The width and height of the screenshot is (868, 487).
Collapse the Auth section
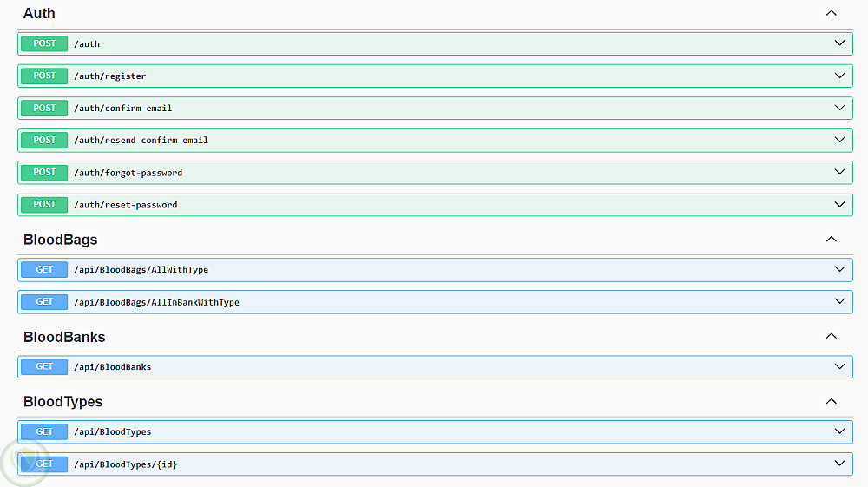tap(831, 13)
